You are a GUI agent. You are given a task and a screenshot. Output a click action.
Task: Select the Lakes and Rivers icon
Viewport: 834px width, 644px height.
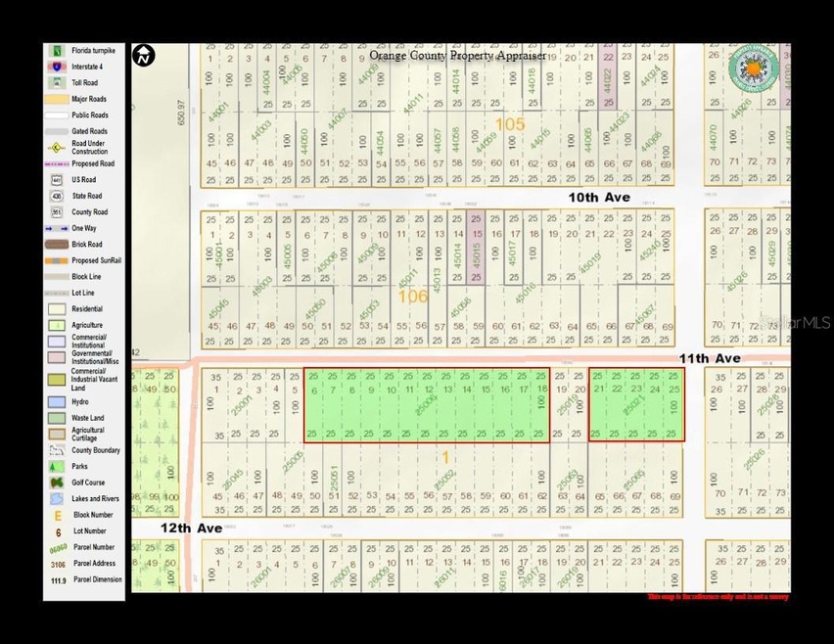(x=57, y=499)
